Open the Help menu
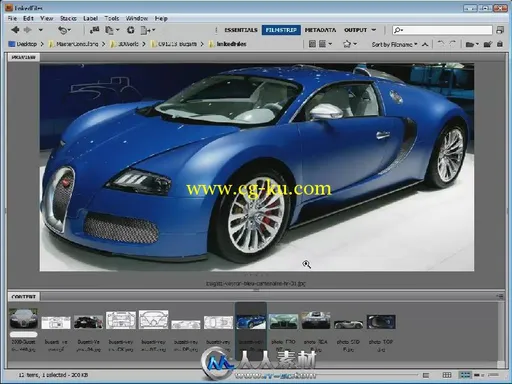The width and height of the screenshot is (512, 384). (x=161, y=18)
